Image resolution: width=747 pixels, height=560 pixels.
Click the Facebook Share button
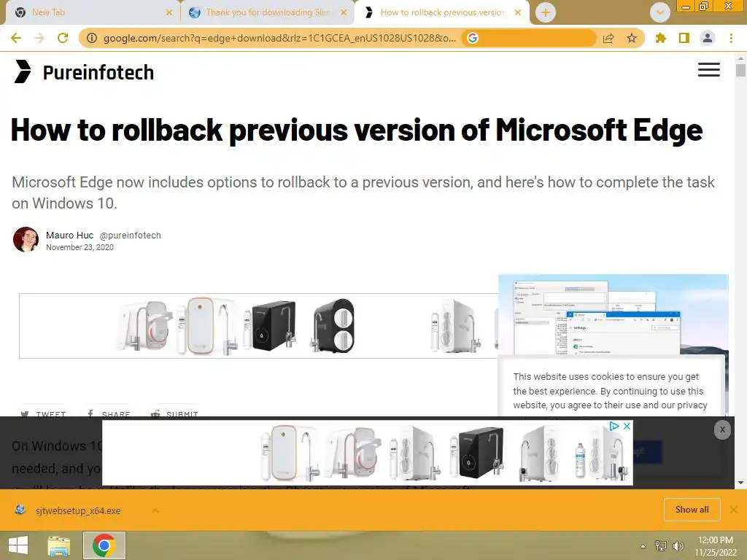click(x=109, y=413)
